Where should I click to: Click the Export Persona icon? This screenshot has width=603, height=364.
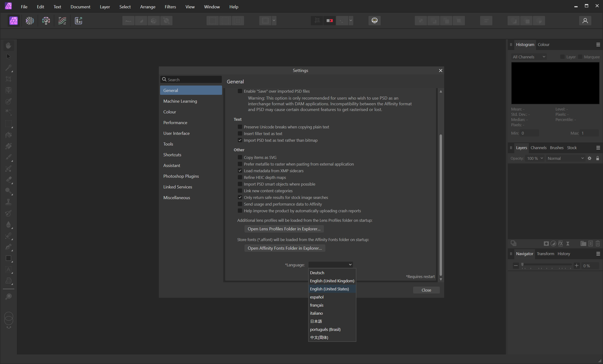tap(78, 20)
